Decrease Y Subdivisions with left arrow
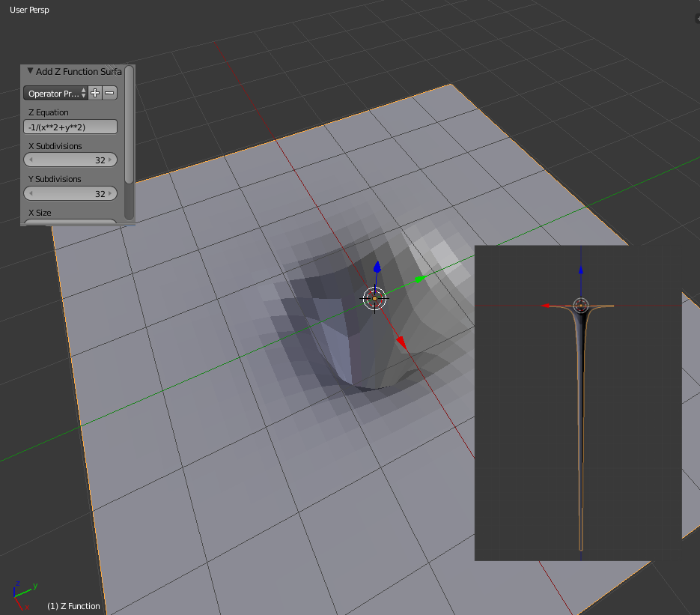This screenshot has height=615, width=700. 31,193
